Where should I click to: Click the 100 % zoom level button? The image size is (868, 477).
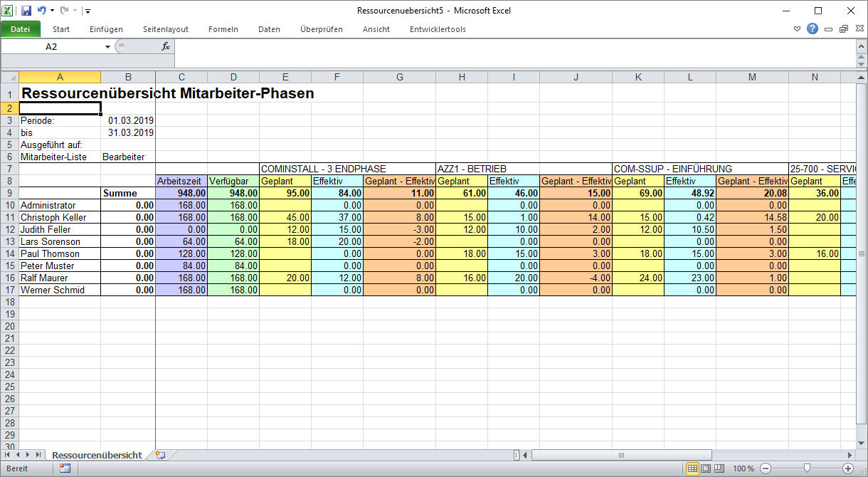click(x=743, y=468)
